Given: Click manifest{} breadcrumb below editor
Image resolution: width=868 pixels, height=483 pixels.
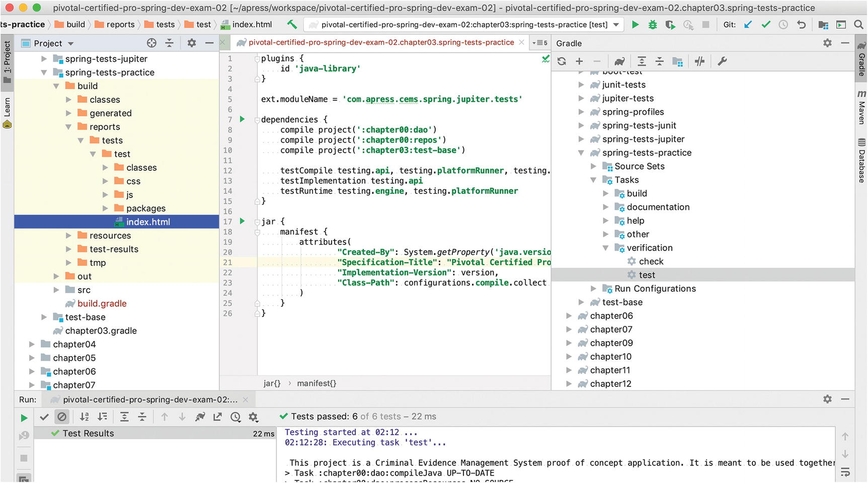Looking at the screenshot, I should 317,383.
